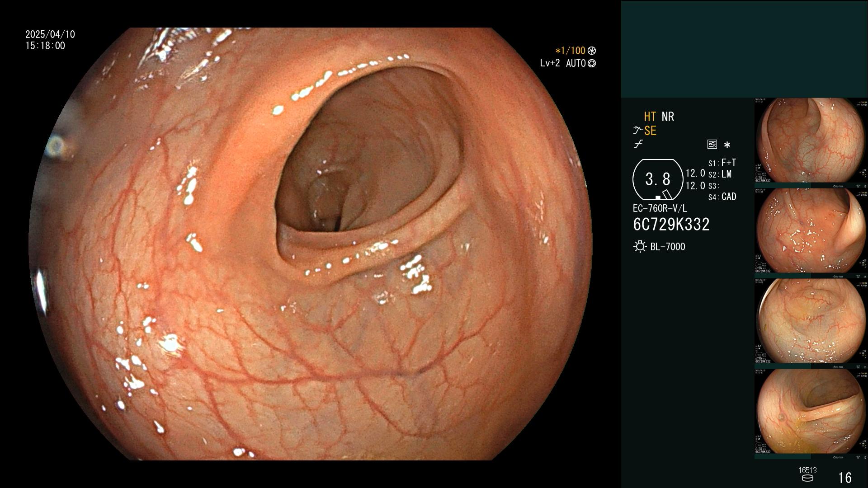The height and width of the screenshot is (488, 868).
Task: Click the S1: F+T switch assignment
Action: coord(722,163)
